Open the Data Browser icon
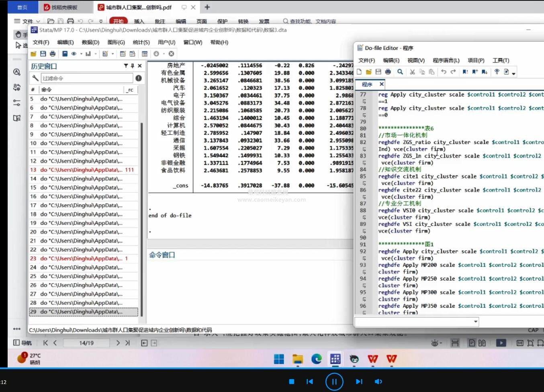The height and width of the screenshot is (392, 544). [x=132, y=54]
